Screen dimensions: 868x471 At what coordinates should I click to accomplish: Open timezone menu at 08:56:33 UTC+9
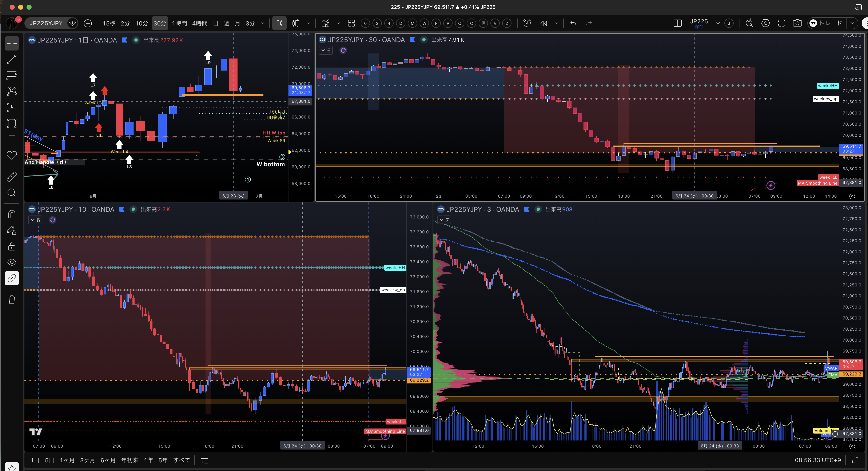pos(818,460)
